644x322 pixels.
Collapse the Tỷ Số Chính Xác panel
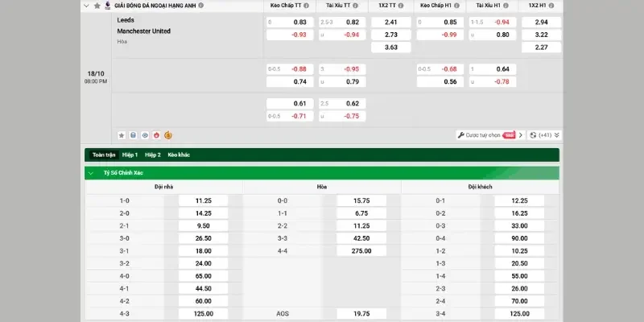pyautogui.click(x=91, y=173)
